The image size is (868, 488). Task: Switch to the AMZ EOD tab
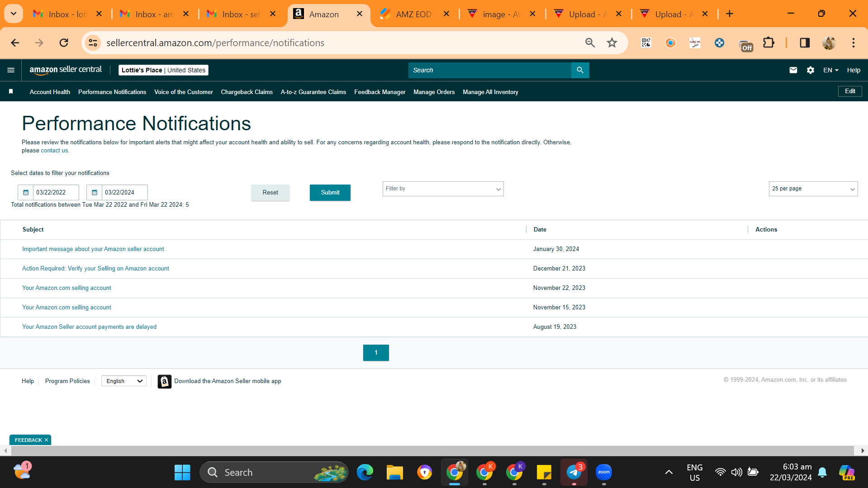[414, 14]
